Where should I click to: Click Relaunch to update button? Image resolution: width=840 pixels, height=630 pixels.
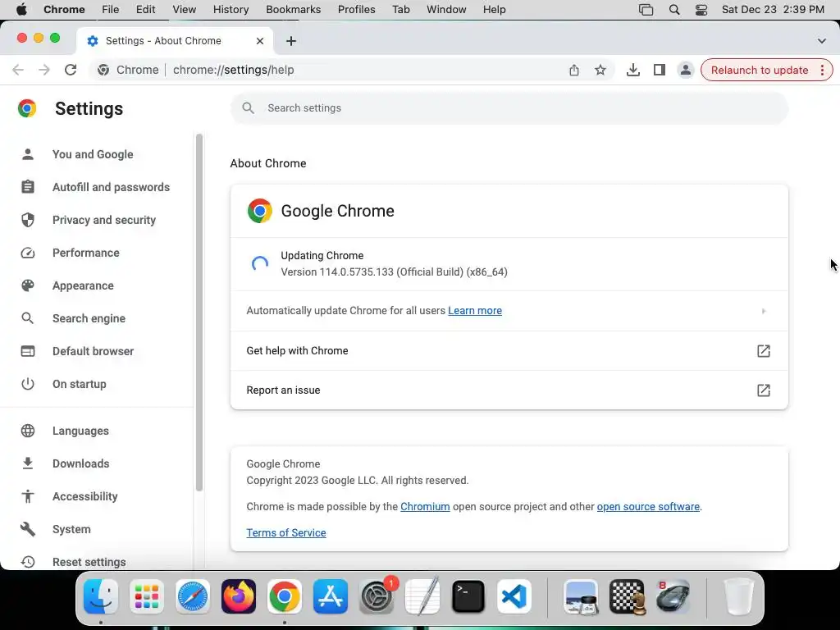[759, 70]
